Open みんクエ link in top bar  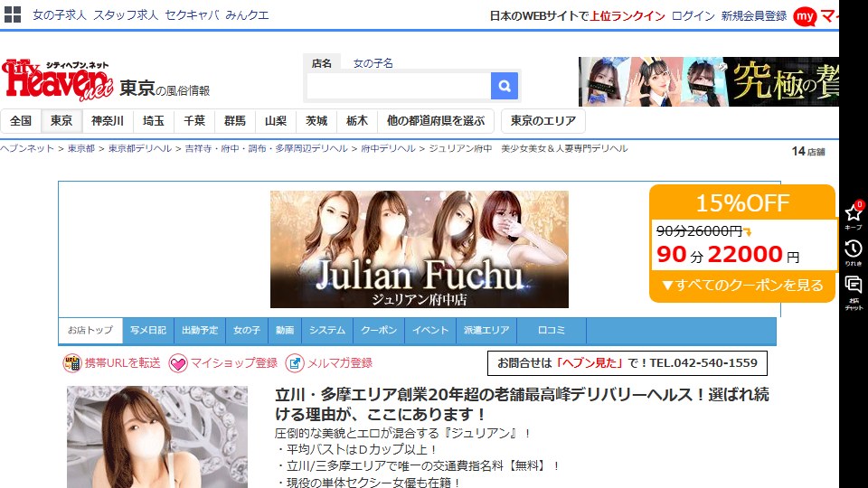coord(247,15)
